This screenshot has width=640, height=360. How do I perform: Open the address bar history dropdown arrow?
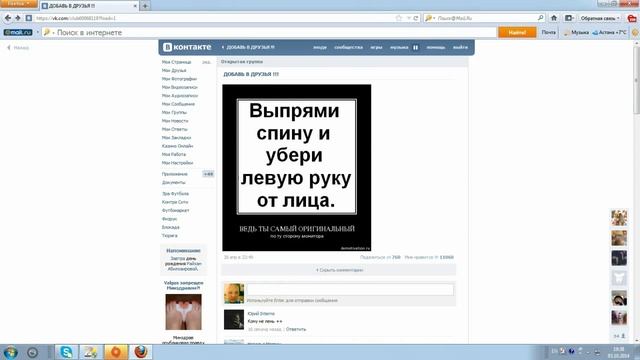coord(409,18)
